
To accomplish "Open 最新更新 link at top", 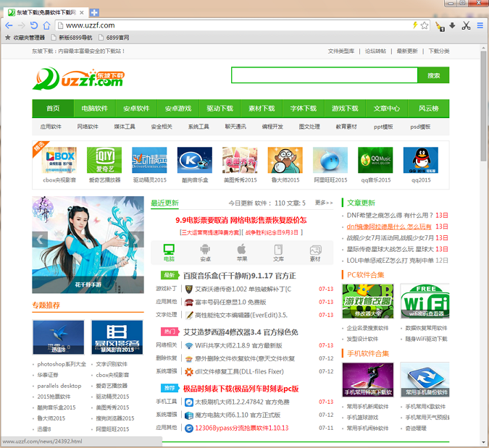I will click(x=407, y=51).
